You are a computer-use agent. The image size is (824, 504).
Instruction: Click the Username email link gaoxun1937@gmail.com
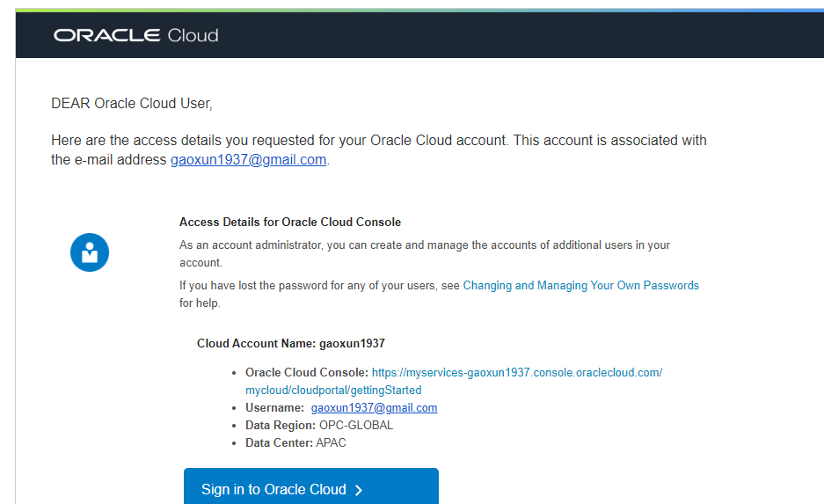tap(374, 408)
